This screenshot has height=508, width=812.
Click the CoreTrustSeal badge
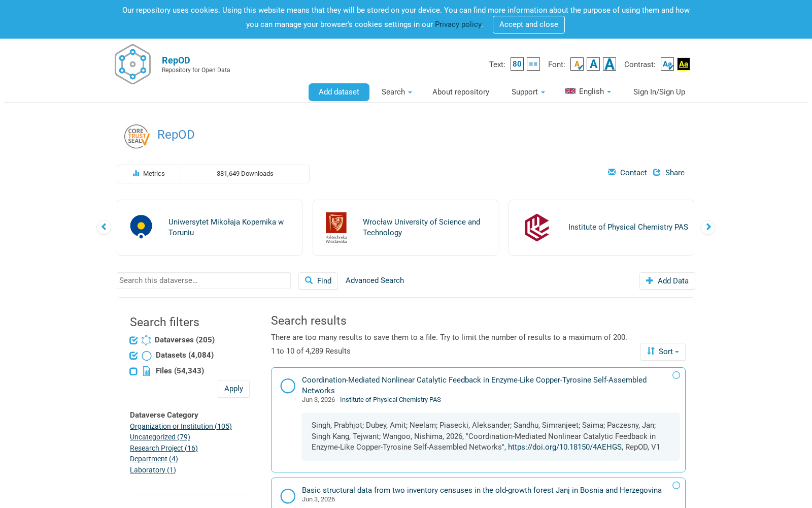pos(137,136)
